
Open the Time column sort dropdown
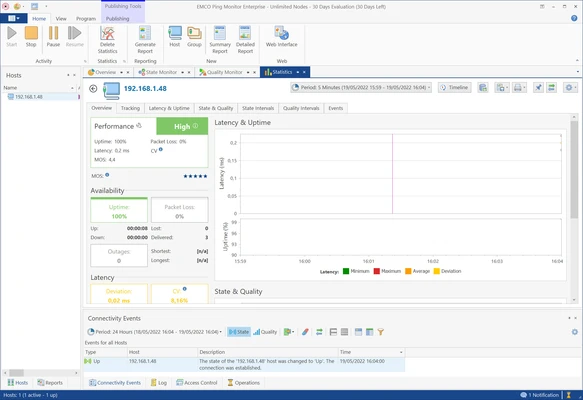coord(401,352)
